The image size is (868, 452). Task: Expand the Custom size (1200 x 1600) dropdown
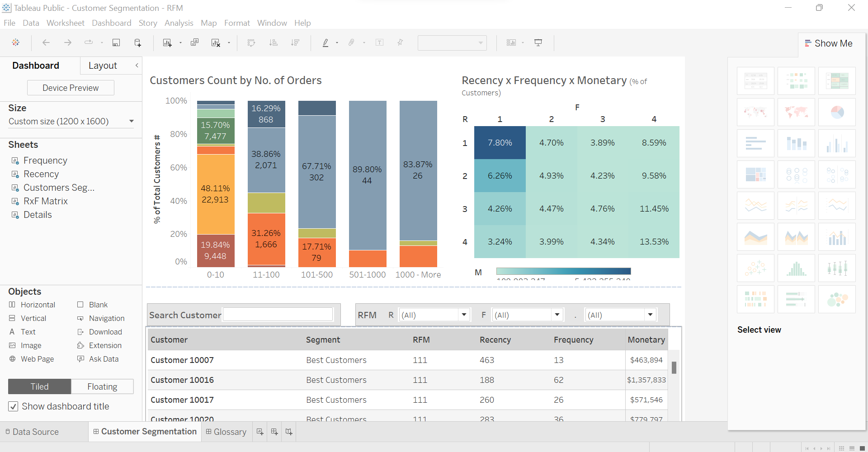(131, 121)
